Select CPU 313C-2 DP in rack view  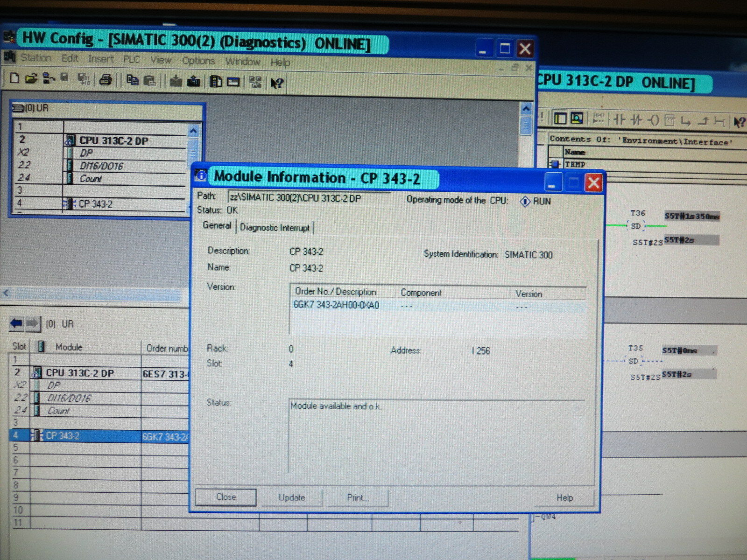pos(113,141)
